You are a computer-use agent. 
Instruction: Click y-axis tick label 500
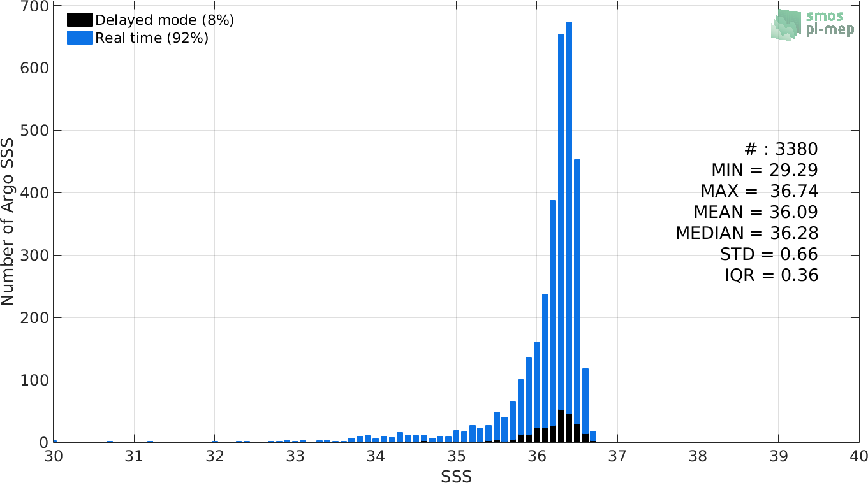(x=36, y=131)
